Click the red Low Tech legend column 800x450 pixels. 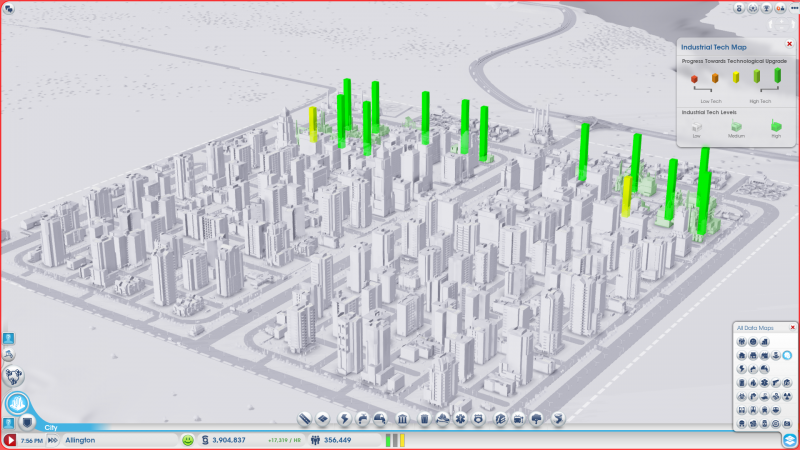pos(694,79)
